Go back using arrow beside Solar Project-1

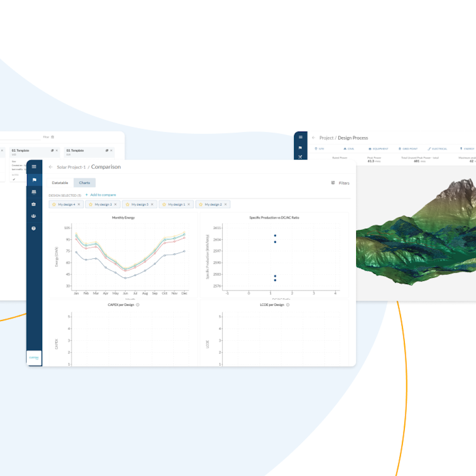(51, 167)
